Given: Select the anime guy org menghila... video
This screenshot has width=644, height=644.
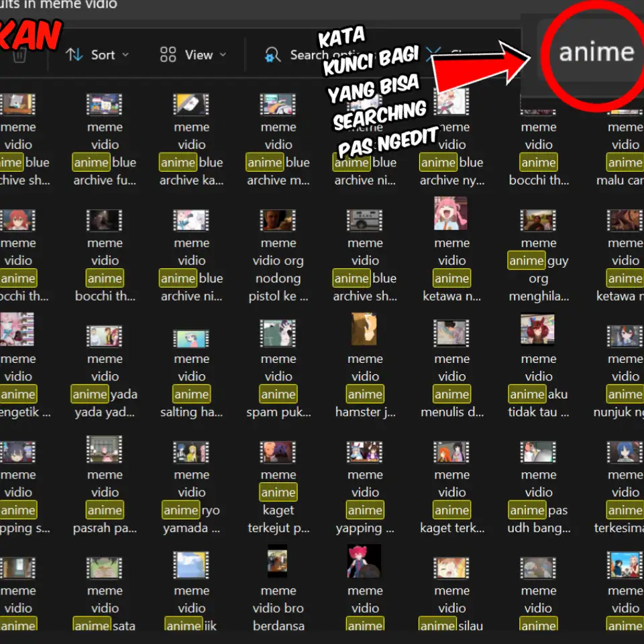Looking at the screenshot, I should [x=539, y=256].
